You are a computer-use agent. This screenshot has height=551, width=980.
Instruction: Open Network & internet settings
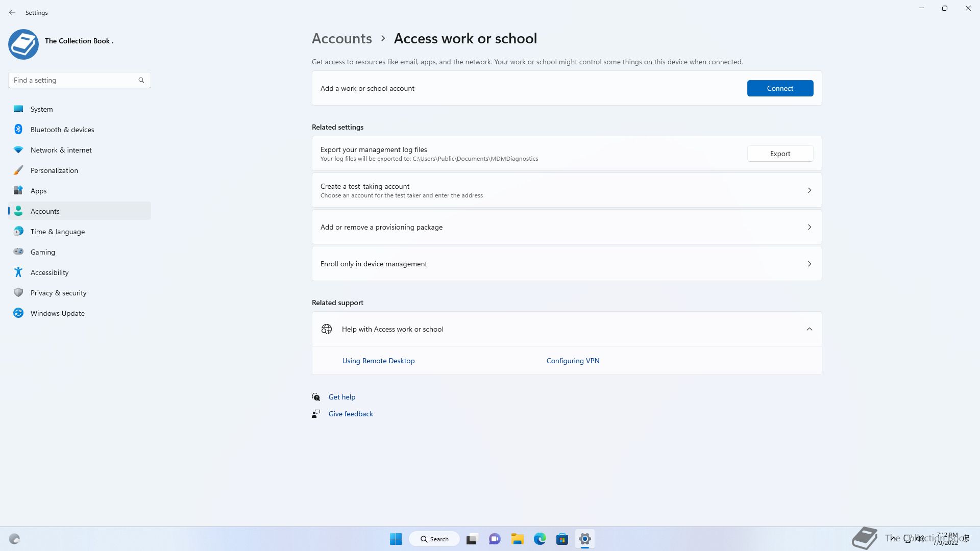pos(61,150)
